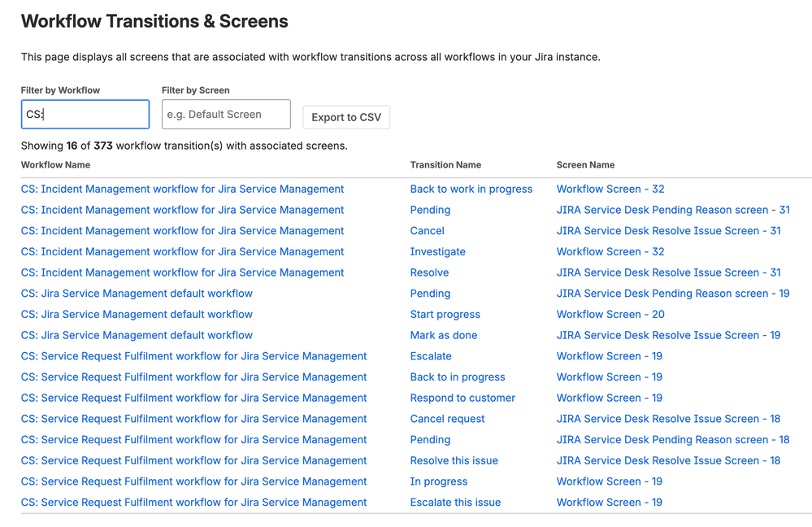The image size is (812, 527).
Task: Open Pending transition beside Pending Reason screen - 19
Action: (430, 294)
